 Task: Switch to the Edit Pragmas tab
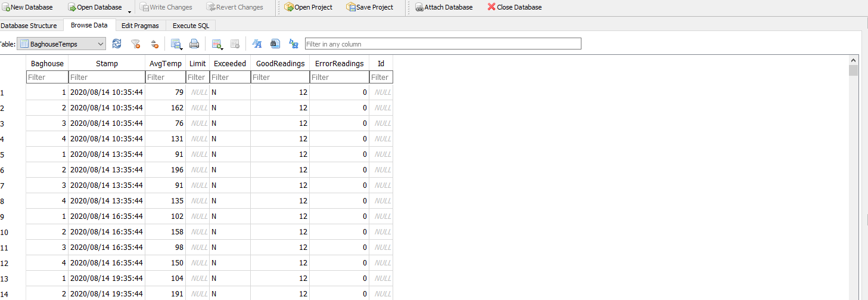coord(140,25)
